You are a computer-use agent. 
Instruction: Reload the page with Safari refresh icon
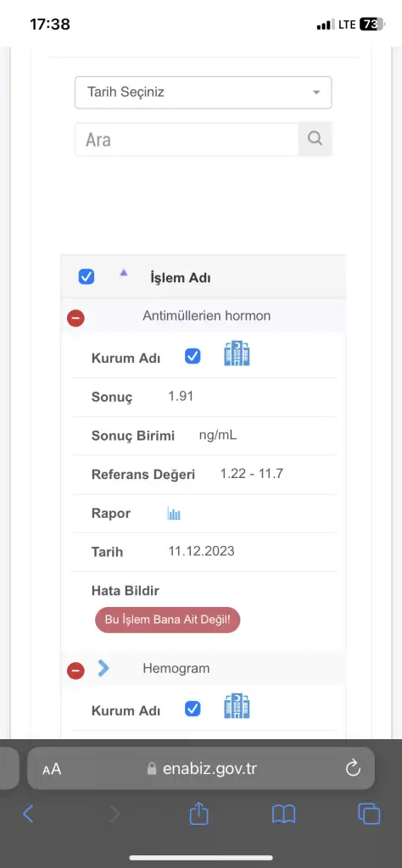(x=353, y=768)
